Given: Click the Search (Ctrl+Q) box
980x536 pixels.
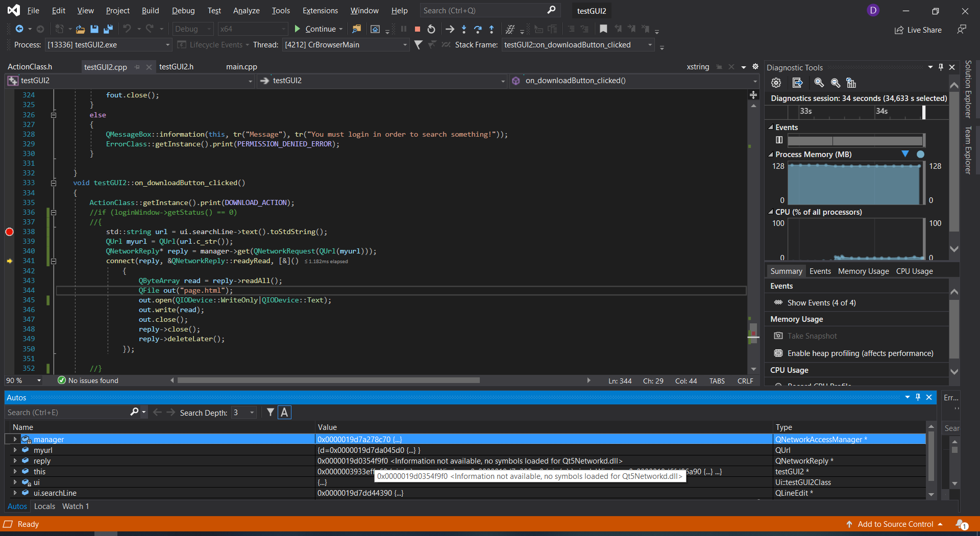Looking at the screenshot, I should [x=489, y=11].
